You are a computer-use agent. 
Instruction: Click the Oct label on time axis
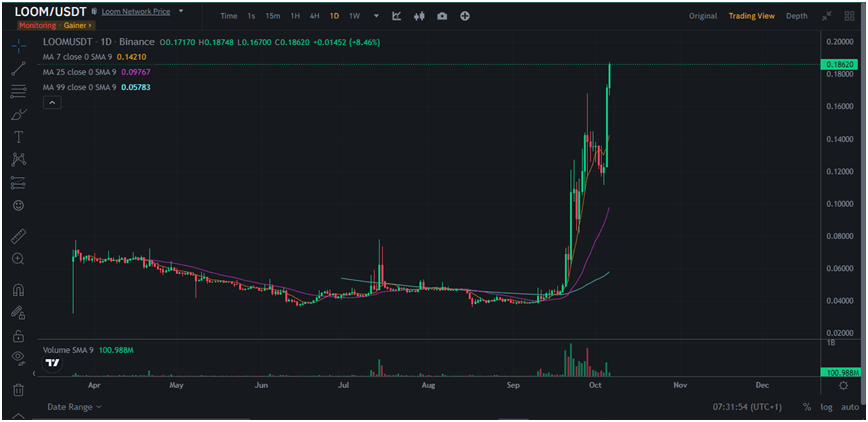click(596, 384)
